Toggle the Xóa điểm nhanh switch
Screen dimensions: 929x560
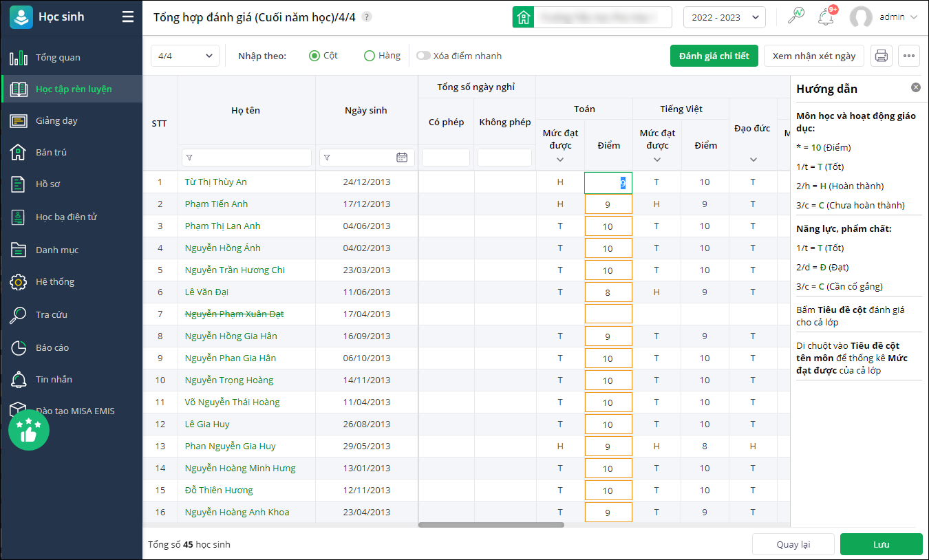point(423,56)
